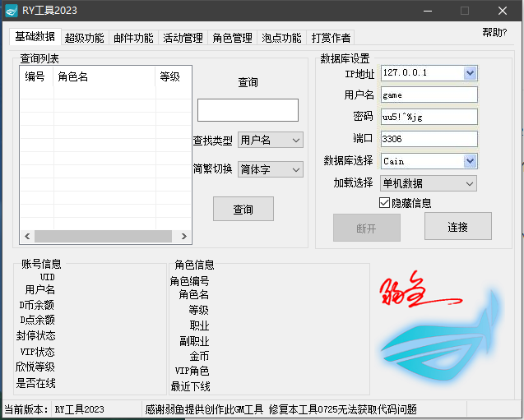Click the 查询 button
This screenshot has height=420, width=524.
click(243, 209)
